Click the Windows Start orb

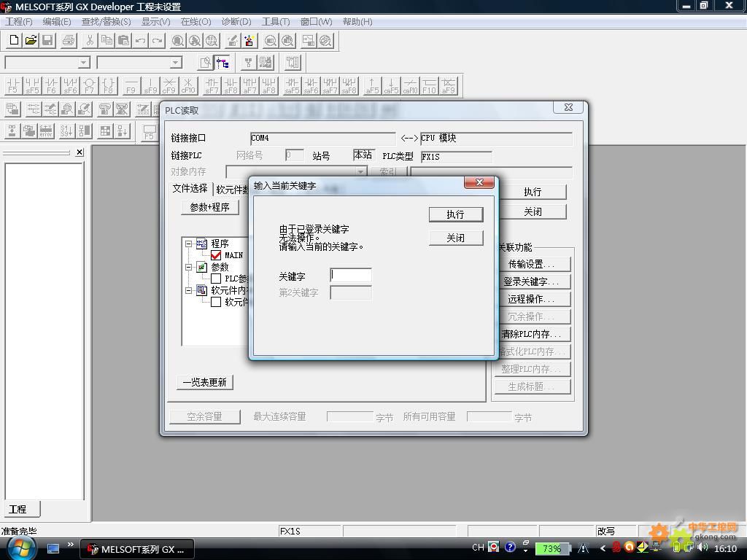(x=21, y=548)
